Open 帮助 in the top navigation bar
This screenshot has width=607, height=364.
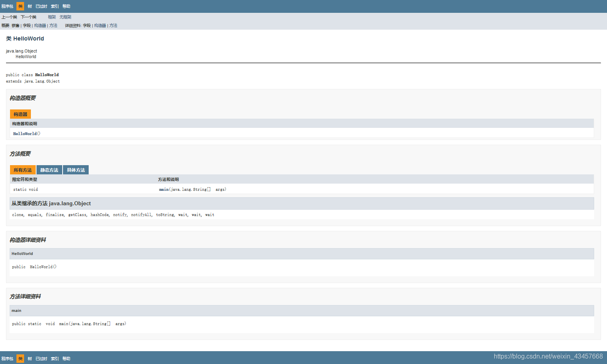point(66,6)
